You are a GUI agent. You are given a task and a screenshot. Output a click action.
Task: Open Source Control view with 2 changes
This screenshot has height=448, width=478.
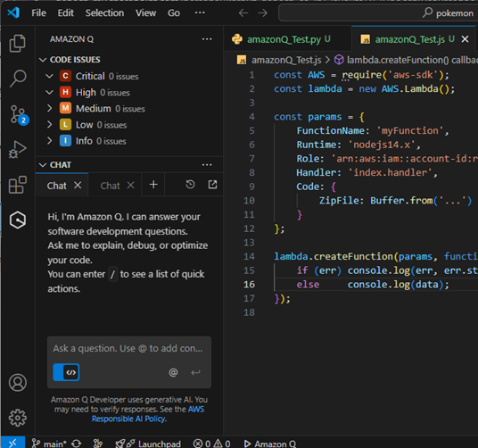tap(19, 115)
